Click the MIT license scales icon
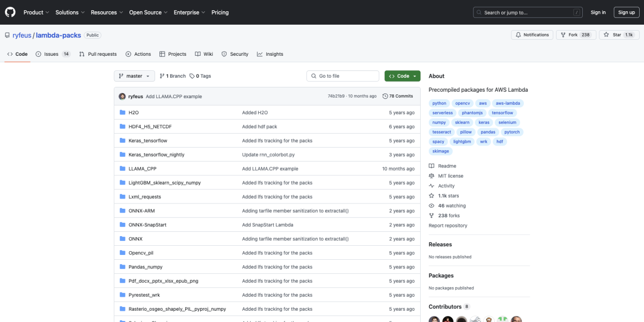 431,175
